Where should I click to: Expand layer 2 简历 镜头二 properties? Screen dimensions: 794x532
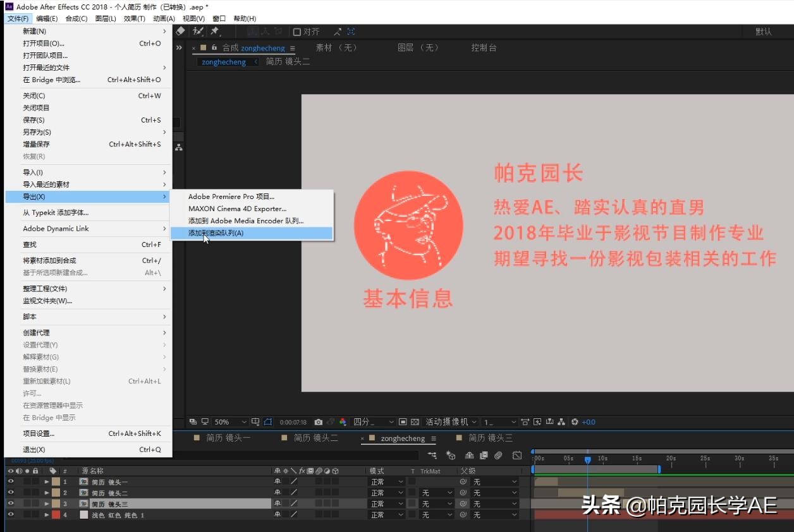coord(47,493)
